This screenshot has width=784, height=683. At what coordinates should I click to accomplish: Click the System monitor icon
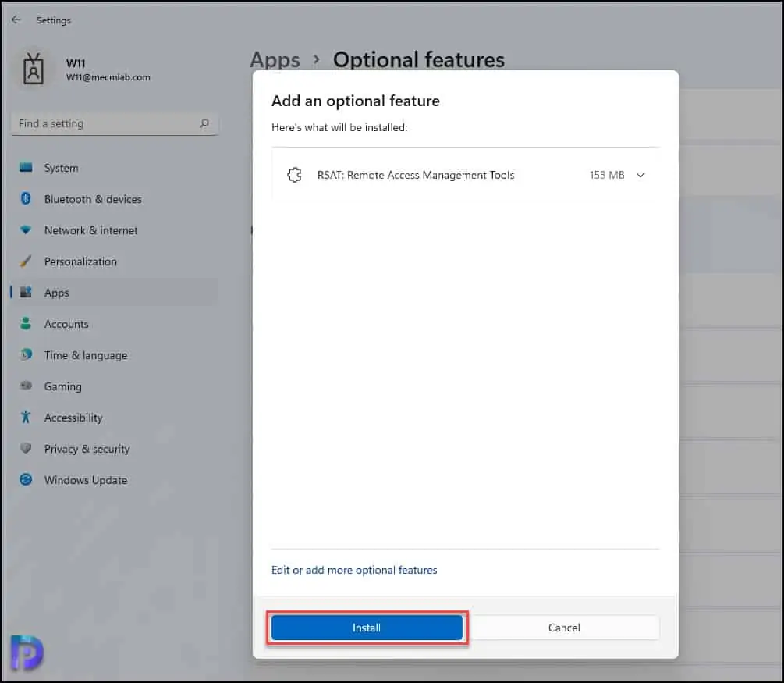26,167
